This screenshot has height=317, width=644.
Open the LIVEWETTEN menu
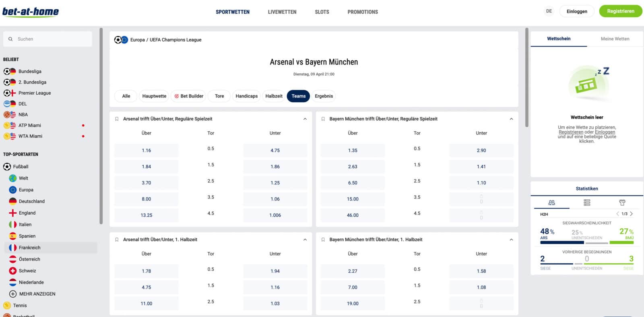pyautogui.click(x=282, y=12)
